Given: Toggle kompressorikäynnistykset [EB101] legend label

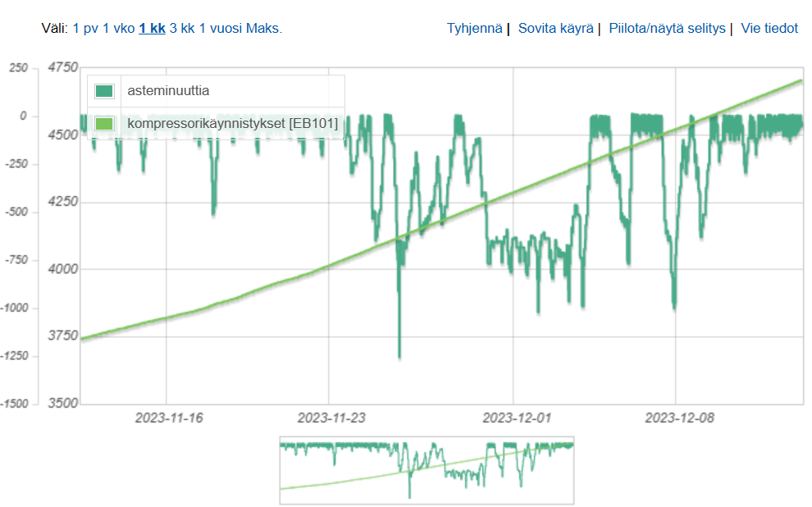Looking at the screenshot, I should click(x=233, y=123).
